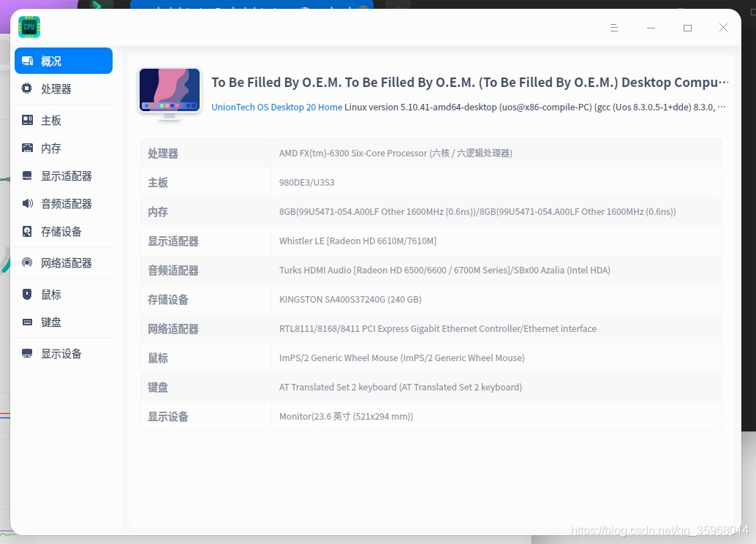Select 'AT Translated Set 2 keyboard' value
Screen dimensions: 756x544
(x=400, y=388)
